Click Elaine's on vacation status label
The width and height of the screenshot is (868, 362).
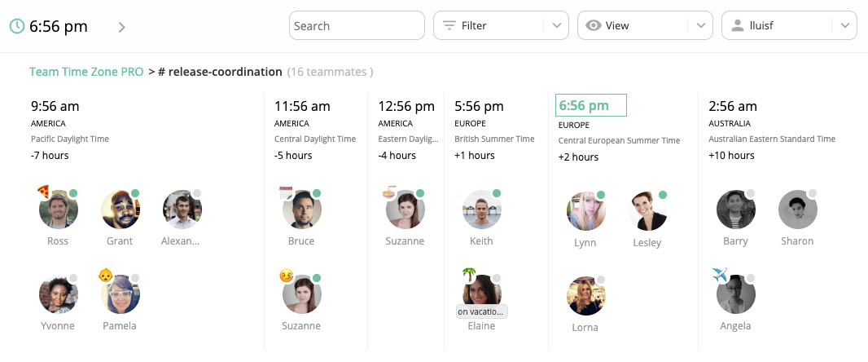pyautogui.click(x=481, y=311)
